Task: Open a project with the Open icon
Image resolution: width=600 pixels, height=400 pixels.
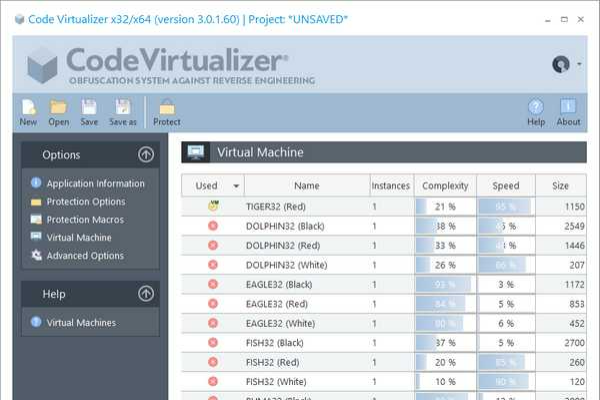Action: pos(58,108)
